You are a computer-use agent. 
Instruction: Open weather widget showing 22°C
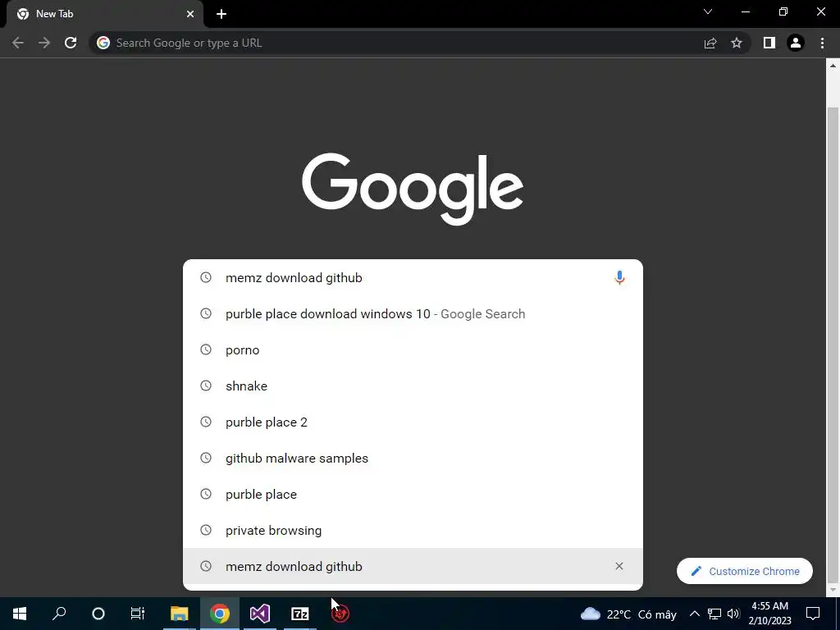[x=628, y=614]
